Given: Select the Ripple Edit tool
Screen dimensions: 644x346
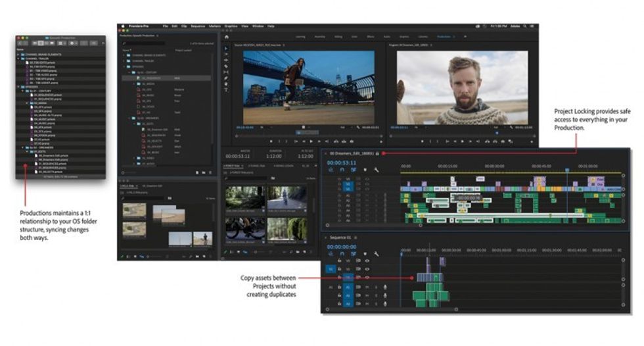Looking at the screenshot, I should click(x=226, y=60).
